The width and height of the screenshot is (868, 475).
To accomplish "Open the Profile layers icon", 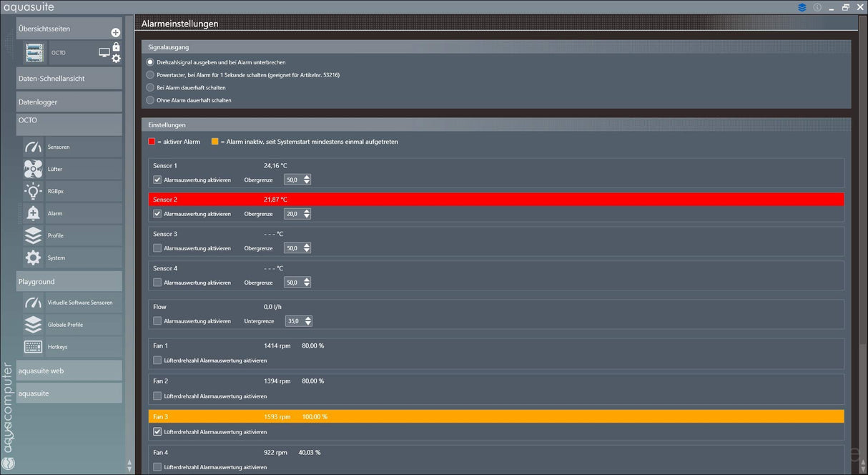I will click(33, 235).
